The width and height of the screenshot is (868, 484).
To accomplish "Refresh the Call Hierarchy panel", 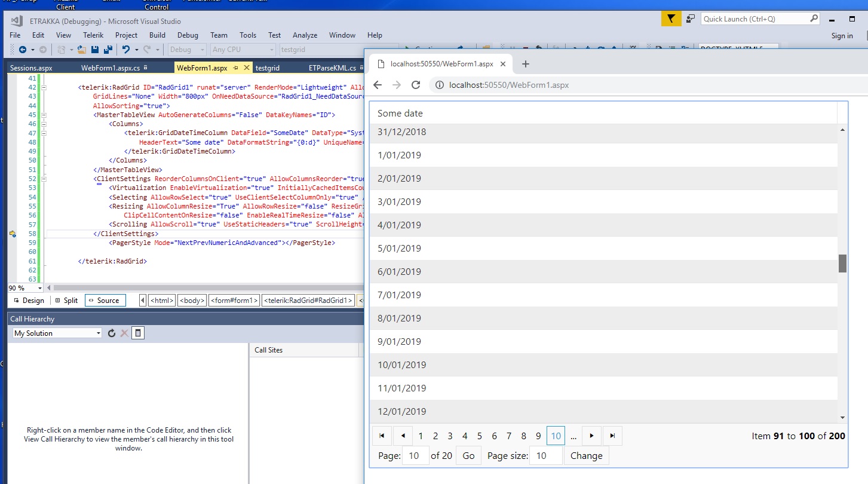I will point(111,333).
